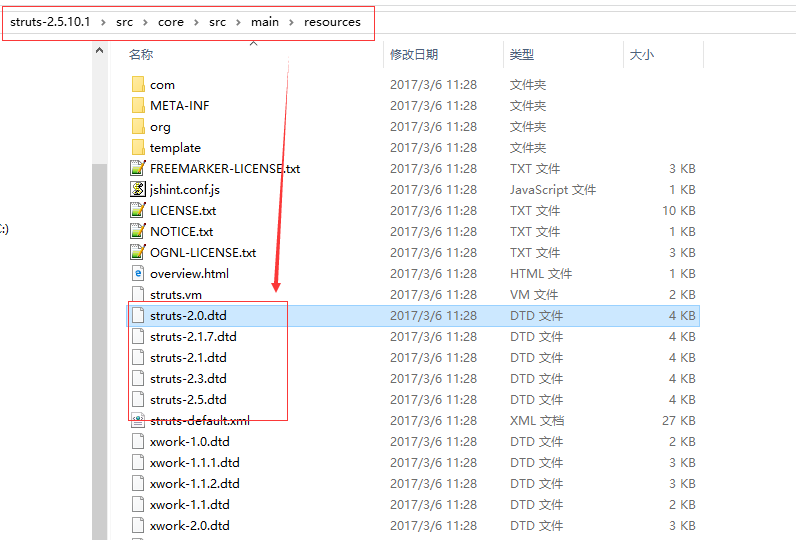
Task: Select the file name overview.html
Action: pos(189,274)
